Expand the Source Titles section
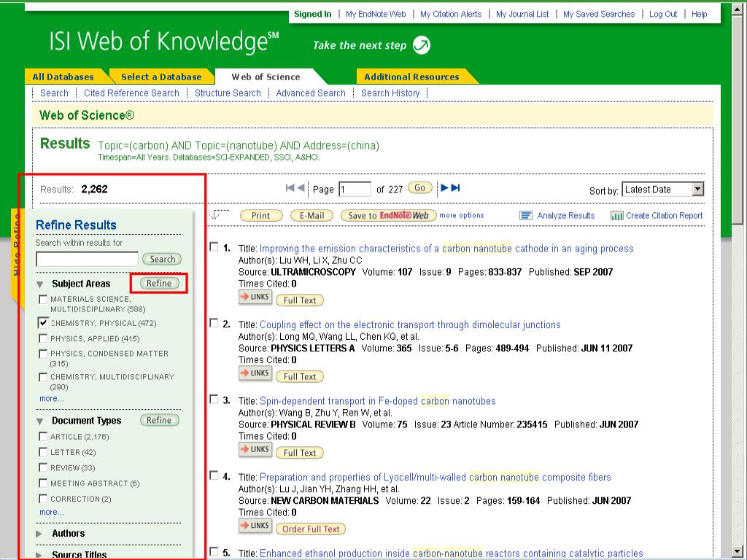The height and width of the screenshot is (560, 747). pos(39,555)
